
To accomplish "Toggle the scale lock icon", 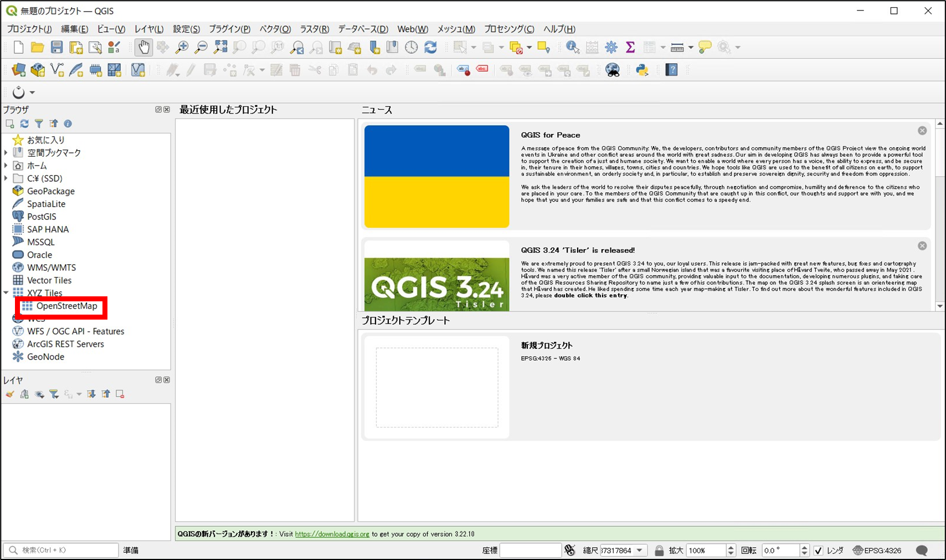I will pyautogui.click(x=659, y=551).
